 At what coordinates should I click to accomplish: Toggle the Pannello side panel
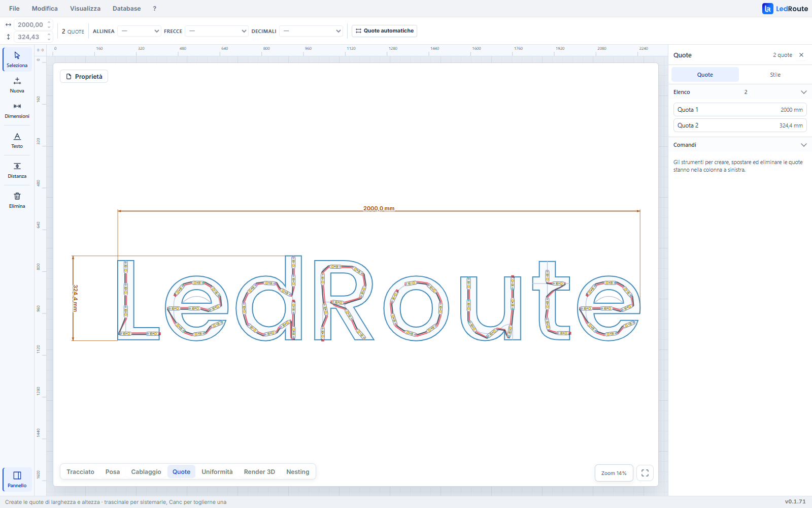[17, 479]
